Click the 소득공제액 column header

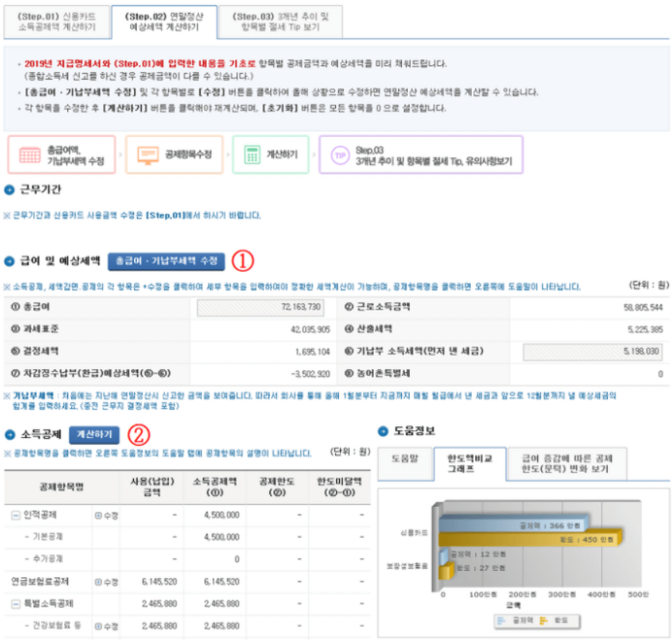(x=214, y=487)
